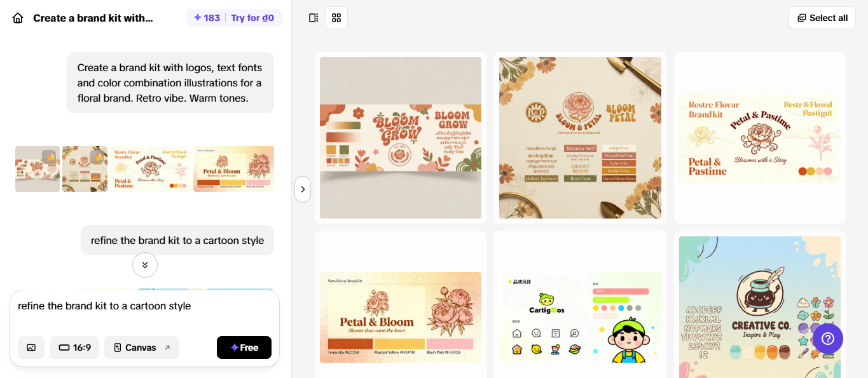Viewport: 868px width, 378px height.
Task: Open Canvas in external view
Action: click(x=142, y=348)
